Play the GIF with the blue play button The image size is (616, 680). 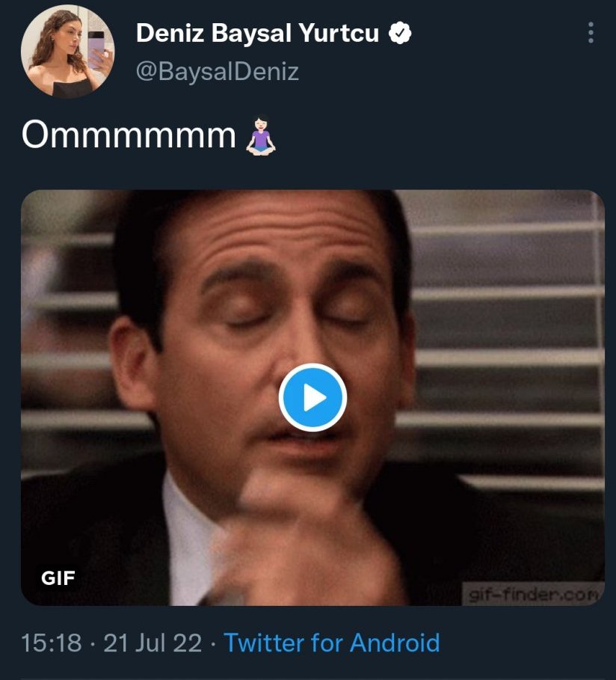[x=312, y=398]
